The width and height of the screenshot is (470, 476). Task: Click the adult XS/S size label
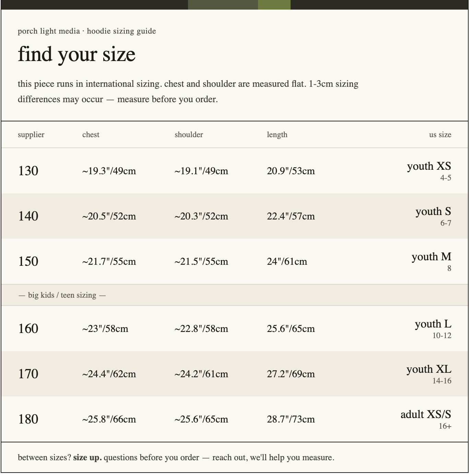(426, 414)
